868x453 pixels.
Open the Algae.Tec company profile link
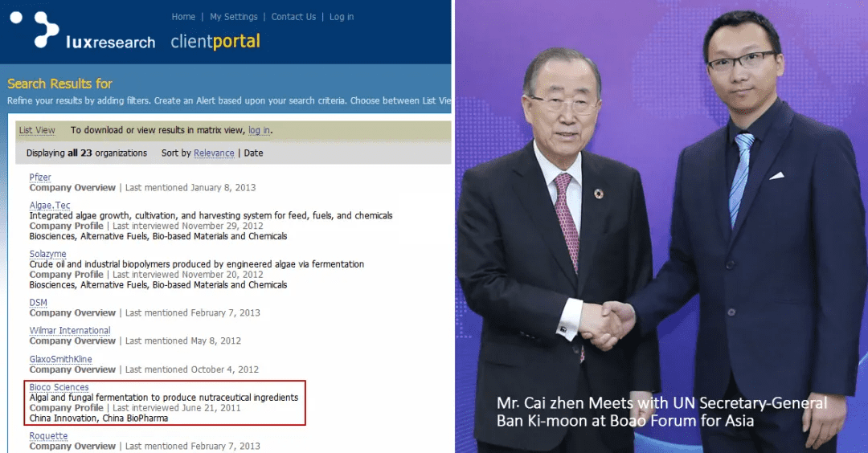click(x=50, y=205)
